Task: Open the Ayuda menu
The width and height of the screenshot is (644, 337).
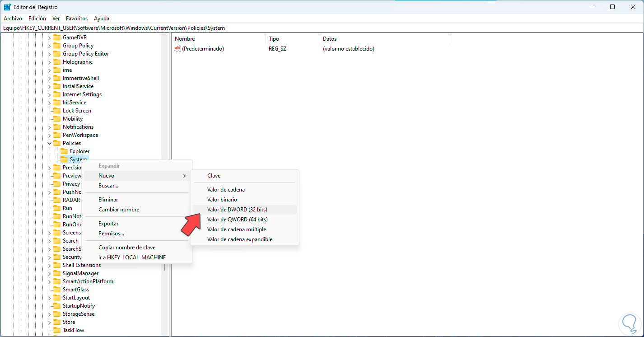Action: pos(102,19)
